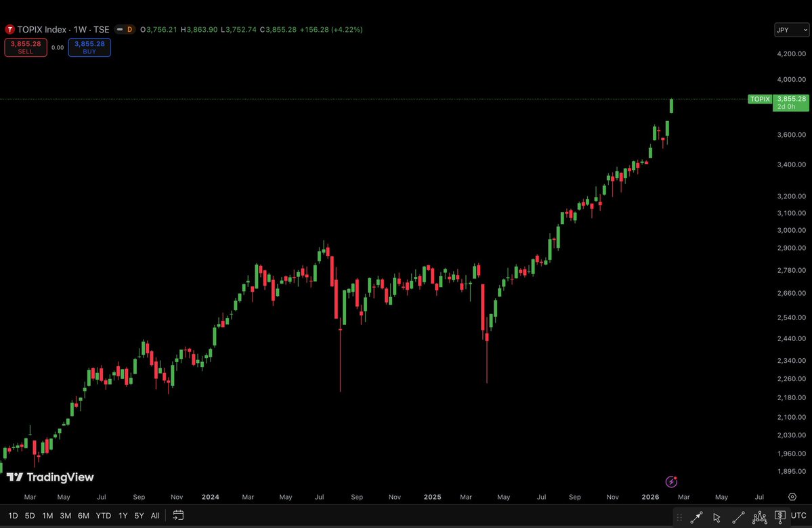812x528 pixels.
Task: Click the purple lightning quick-action icon
Action: (671, 481)
